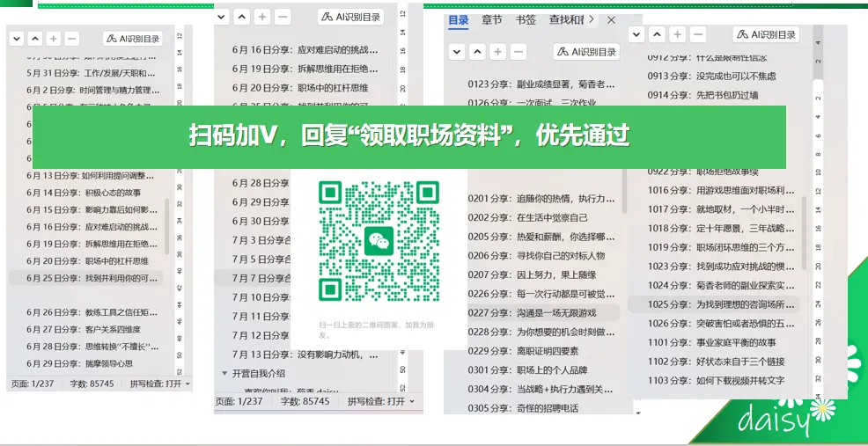Viewport: 868px width, 446px height.
Task: Click AI识别目录 in the tabbed panel
Action: pos(587,52)
